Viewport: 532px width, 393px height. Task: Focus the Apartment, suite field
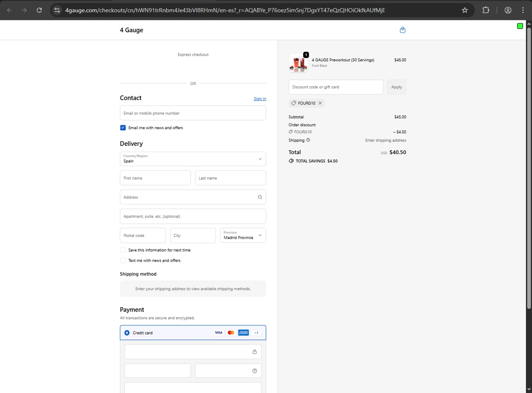coord(193,216)
